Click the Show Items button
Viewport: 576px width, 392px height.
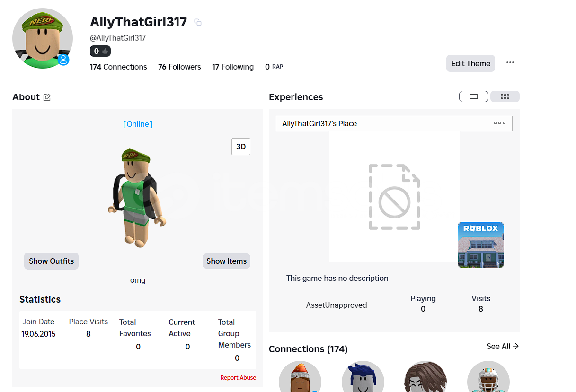coord(226,261)
